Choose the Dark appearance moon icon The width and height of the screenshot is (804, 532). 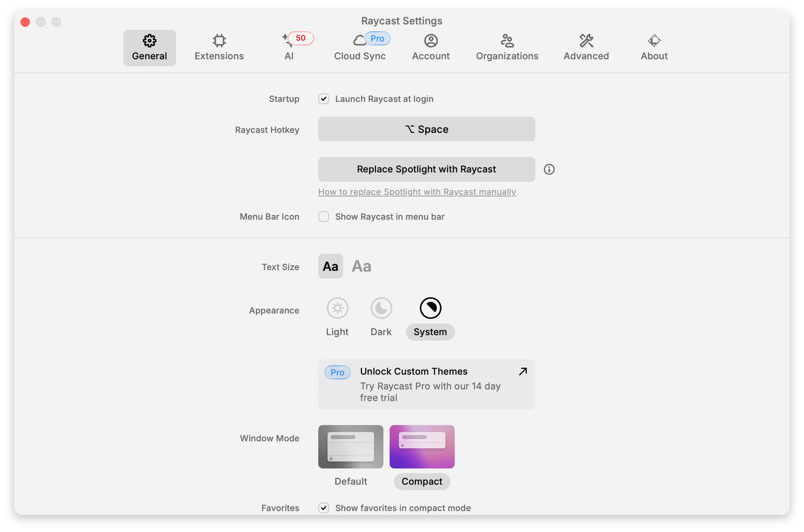(x=381, y=308)
